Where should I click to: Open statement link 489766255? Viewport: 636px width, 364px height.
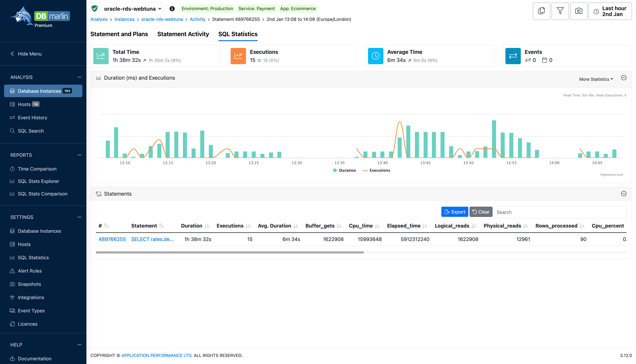click(112, 239)
